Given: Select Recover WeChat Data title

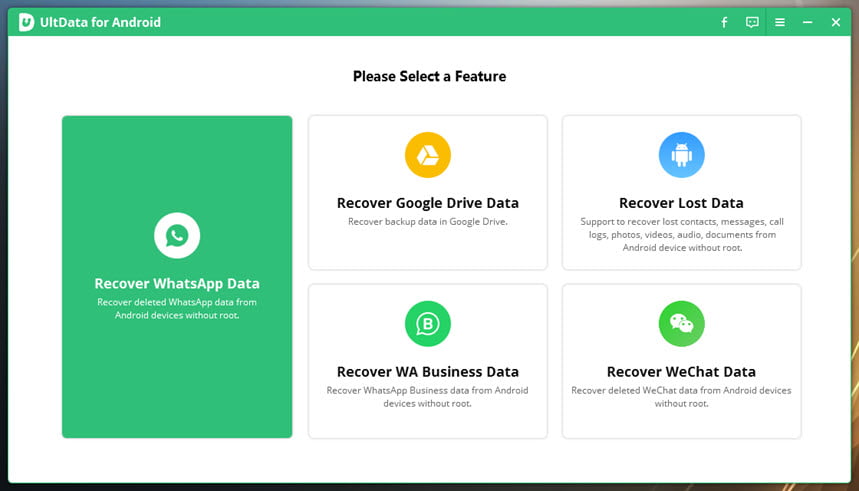Looking at the screenshot, I should click(x=682, y=372).
